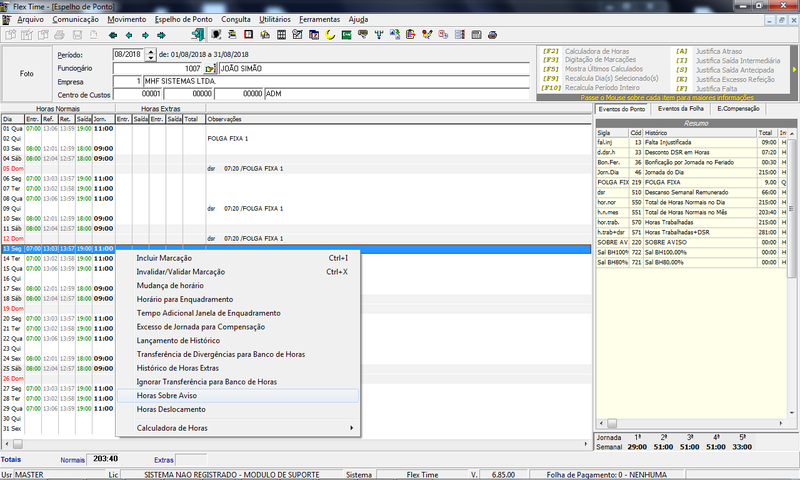The image size is (800, 480).
Task: Go to previous employee with left arrow
Action: point(129,35)
